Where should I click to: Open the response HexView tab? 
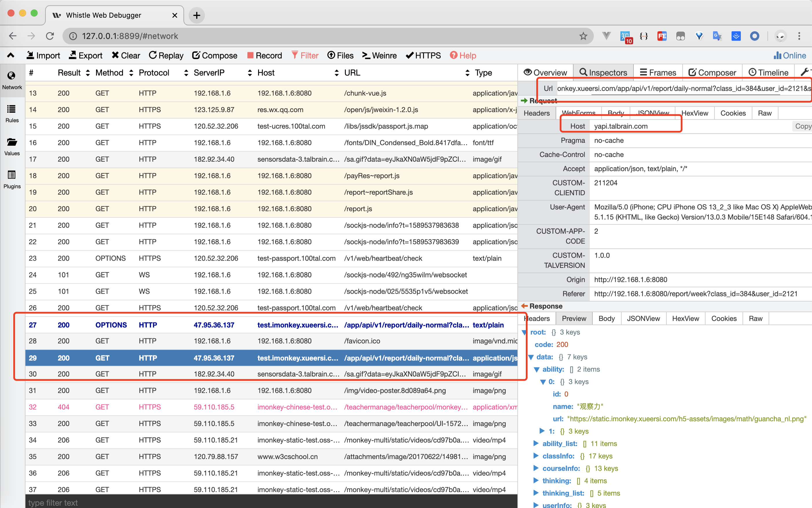686,319
